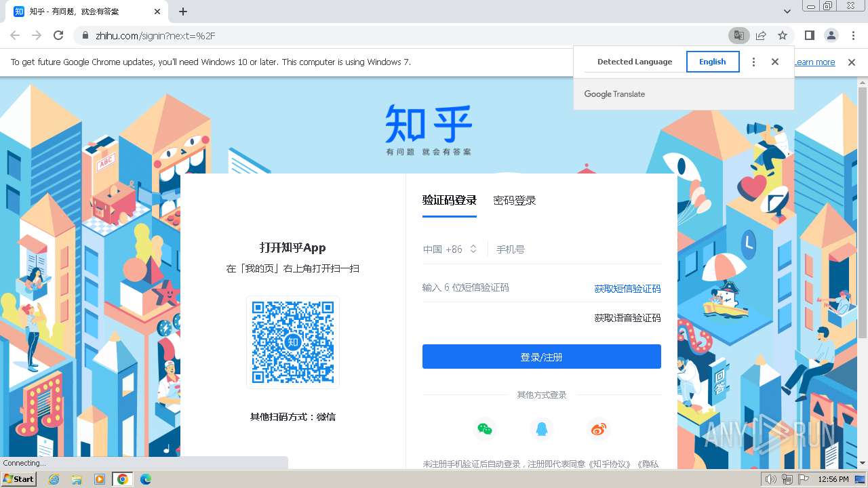Click the blue 登录/注册 button
The height and width of the screenshot is (488, 868).
pos(542,357)
